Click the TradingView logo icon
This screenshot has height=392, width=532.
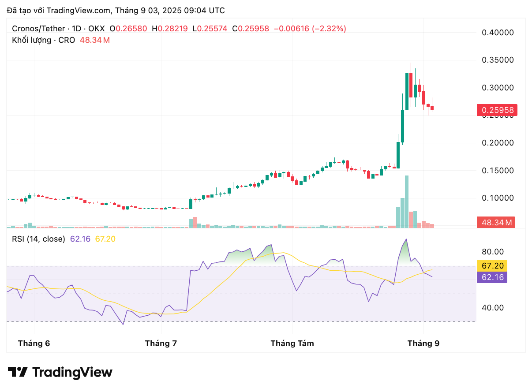18,372
